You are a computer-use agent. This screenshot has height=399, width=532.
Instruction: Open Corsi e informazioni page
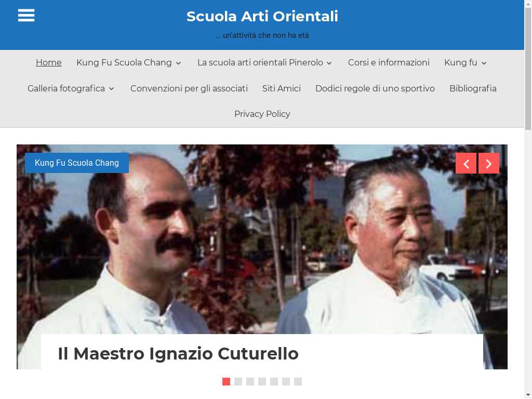coord(389,62)
